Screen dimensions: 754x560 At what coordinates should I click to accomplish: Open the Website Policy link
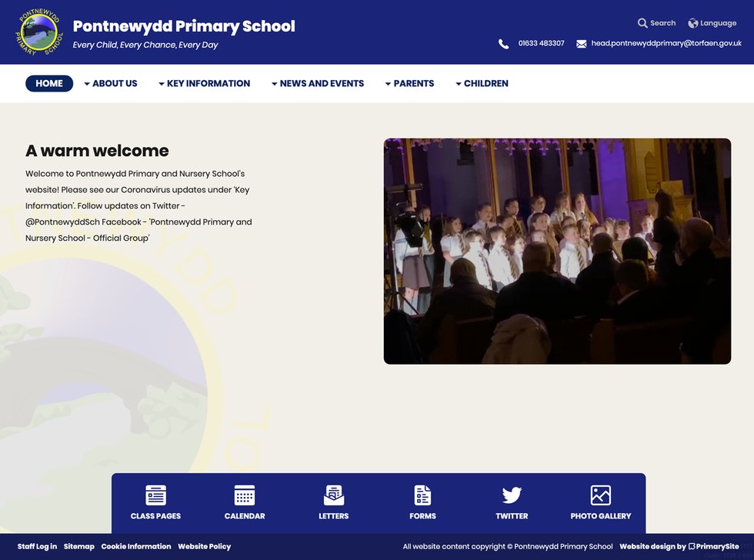[x=205, y=547]
